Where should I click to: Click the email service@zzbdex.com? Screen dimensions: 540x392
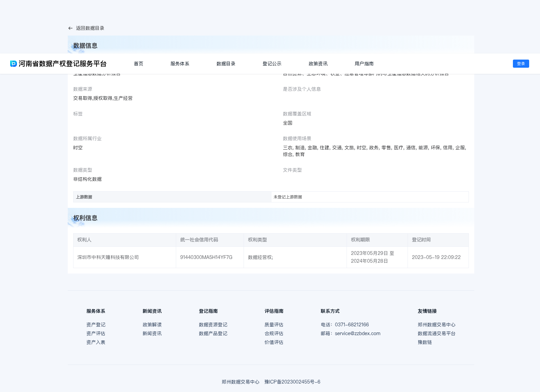pyautogui.click(x=358, y=333)
